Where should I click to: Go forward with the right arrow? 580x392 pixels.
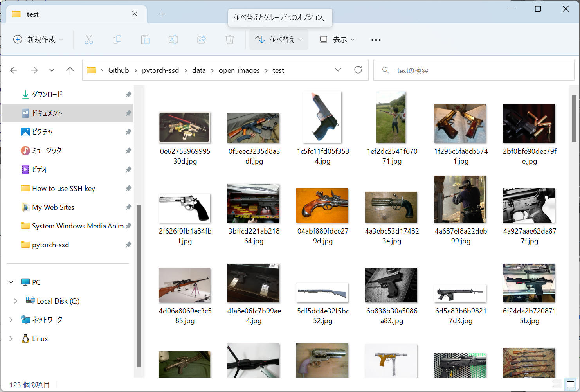click(x=34, y=70)
